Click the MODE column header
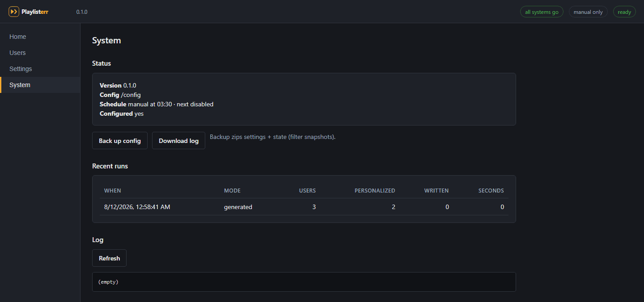This screenshot has width=644, height=302. pyautogui.click(x=232, y=191)
